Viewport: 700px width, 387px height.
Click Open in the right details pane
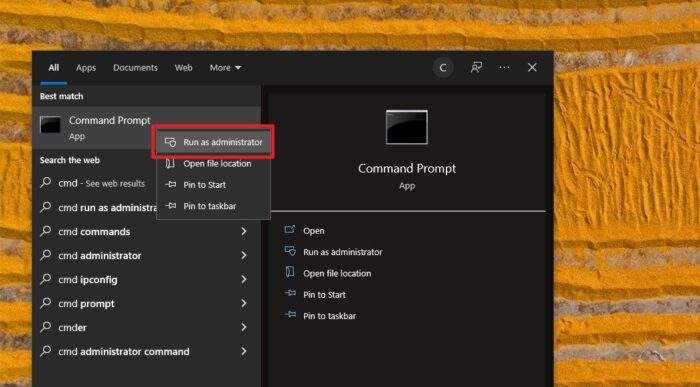pos(314,231)
